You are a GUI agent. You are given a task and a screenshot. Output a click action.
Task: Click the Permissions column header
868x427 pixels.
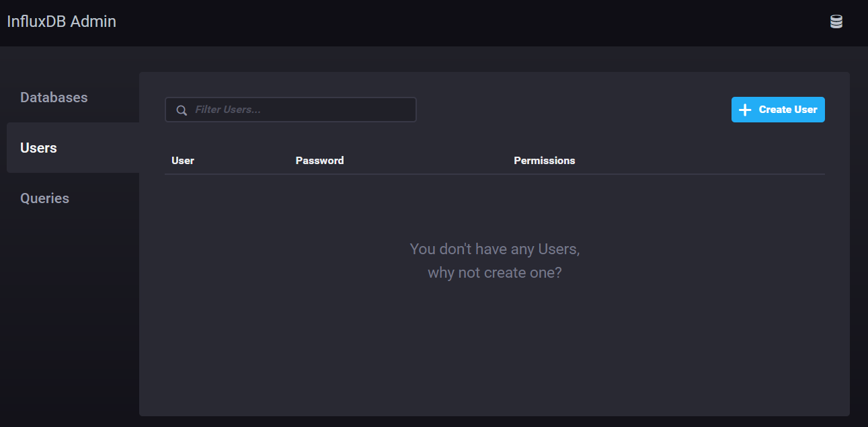click(545, 160)
